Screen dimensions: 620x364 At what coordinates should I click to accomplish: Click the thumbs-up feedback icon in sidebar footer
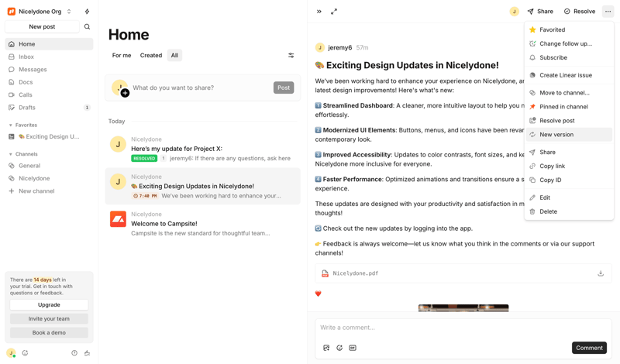[x=87, y=353]
